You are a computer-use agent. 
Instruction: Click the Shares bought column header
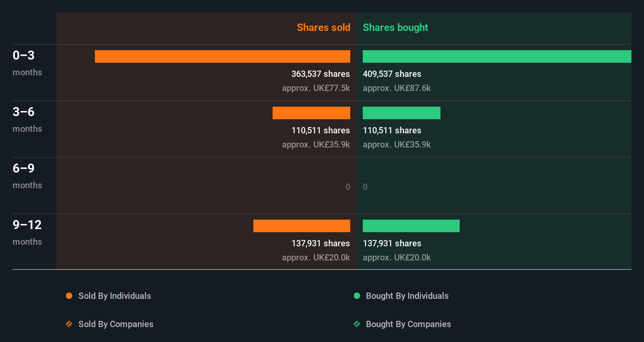[395, 27]
